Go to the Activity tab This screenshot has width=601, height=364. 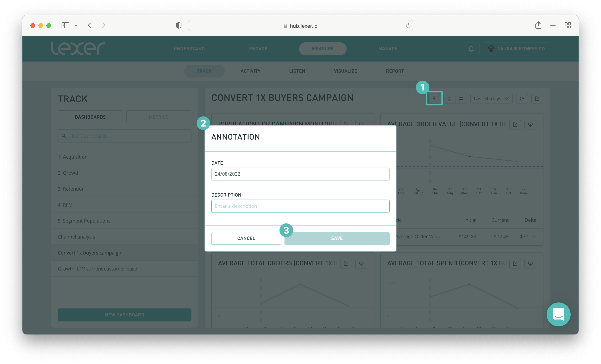[250, 71]
